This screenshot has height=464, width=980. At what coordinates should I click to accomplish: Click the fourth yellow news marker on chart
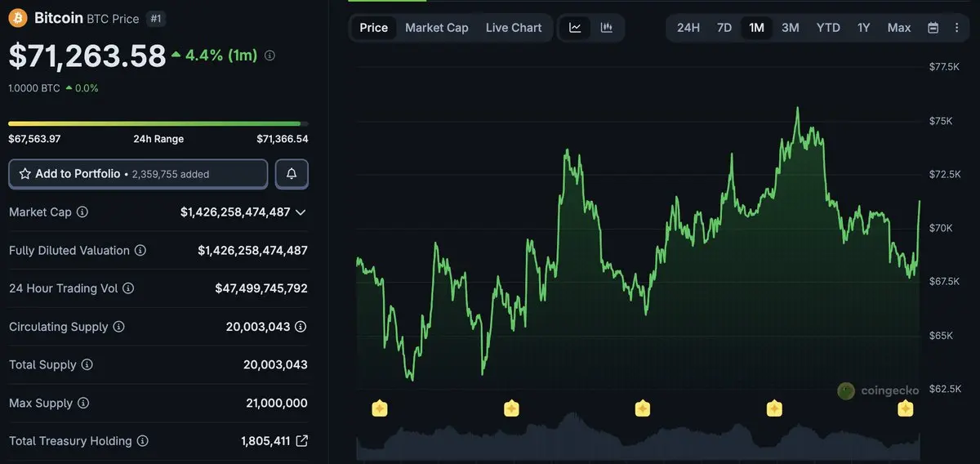point(774,408)
